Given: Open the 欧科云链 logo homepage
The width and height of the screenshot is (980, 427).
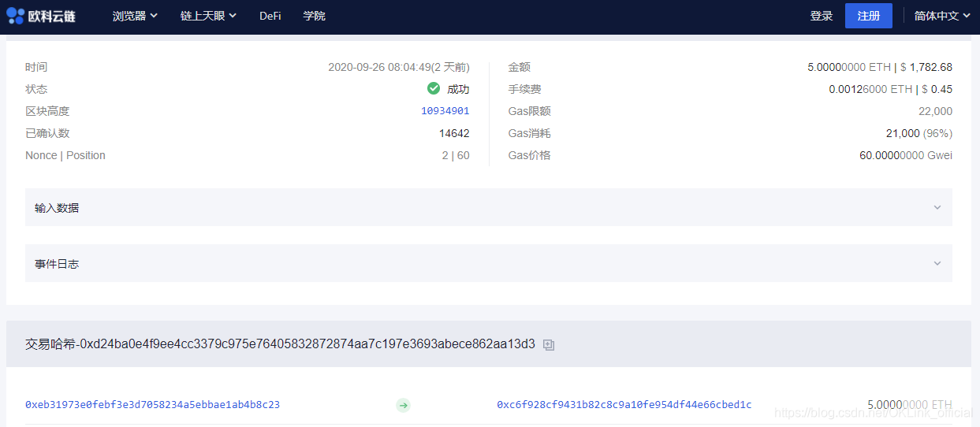Looking at the screenshot, I should click(x=41, y=16).
